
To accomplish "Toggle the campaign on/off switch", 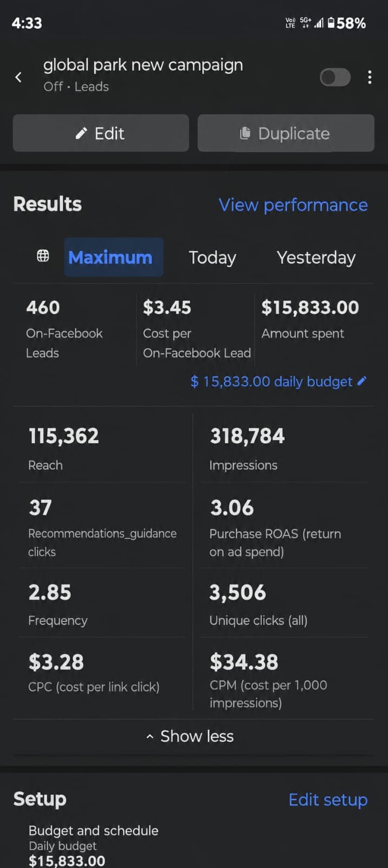I will pyautogui.click(x=335, y=78).
